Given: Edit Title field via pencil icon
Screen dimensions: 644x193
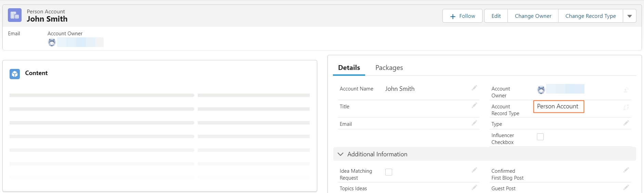Looking at the screenshot, I should pos(474,106).
